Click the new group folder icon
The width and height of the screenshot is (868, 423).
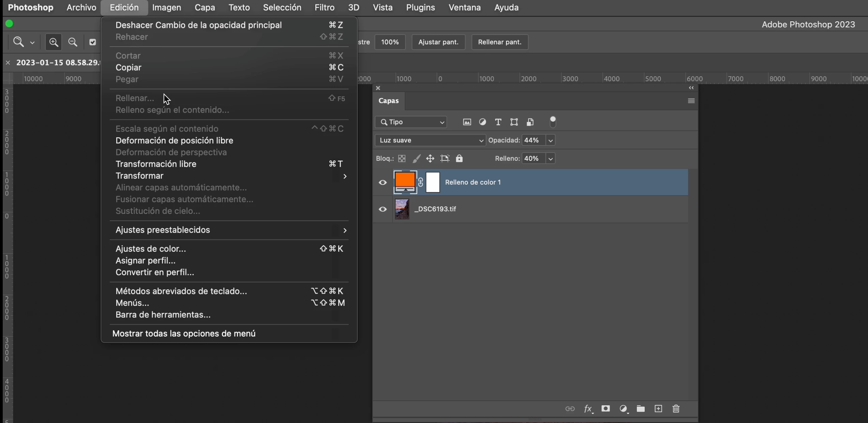(641, 409)
